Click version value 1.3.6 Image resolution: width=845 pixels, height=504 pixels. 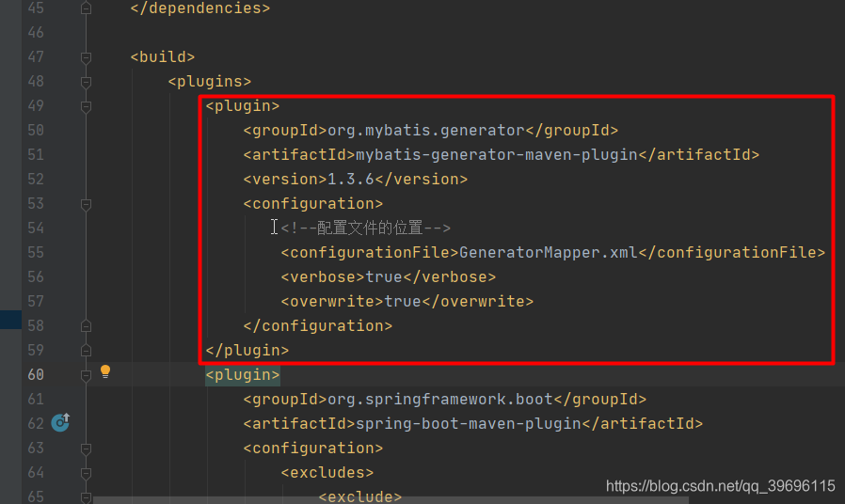(350, 180)
